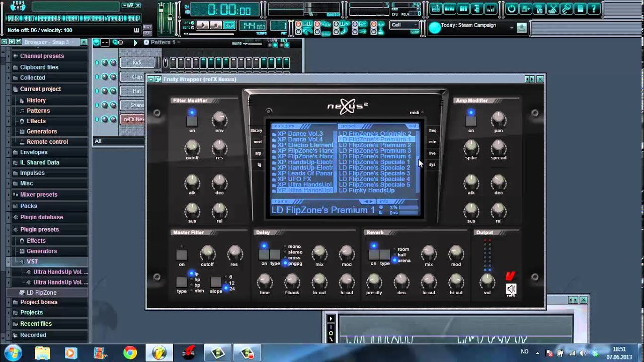Click the Reverb mix knob
644x362 pixels.
pyautogui.click(x=429, y=253)
